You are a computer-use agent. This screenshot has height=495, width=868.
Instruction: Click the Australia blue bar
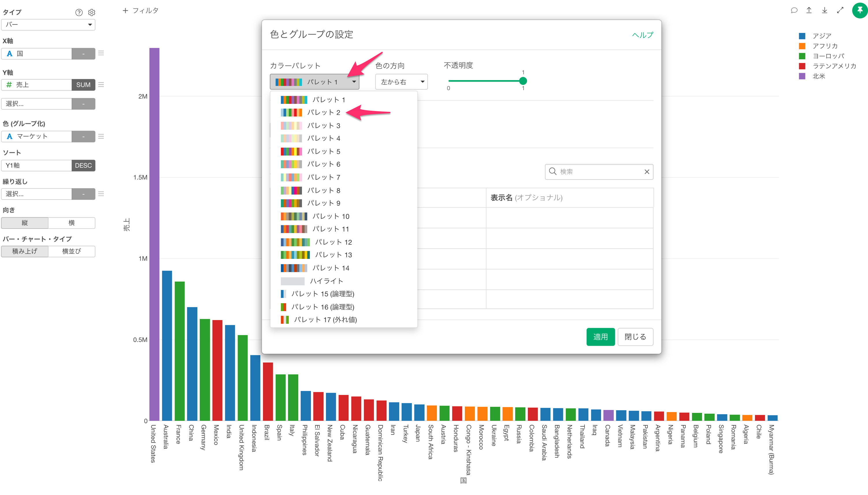pyautogui.click(x=167, y=346)
